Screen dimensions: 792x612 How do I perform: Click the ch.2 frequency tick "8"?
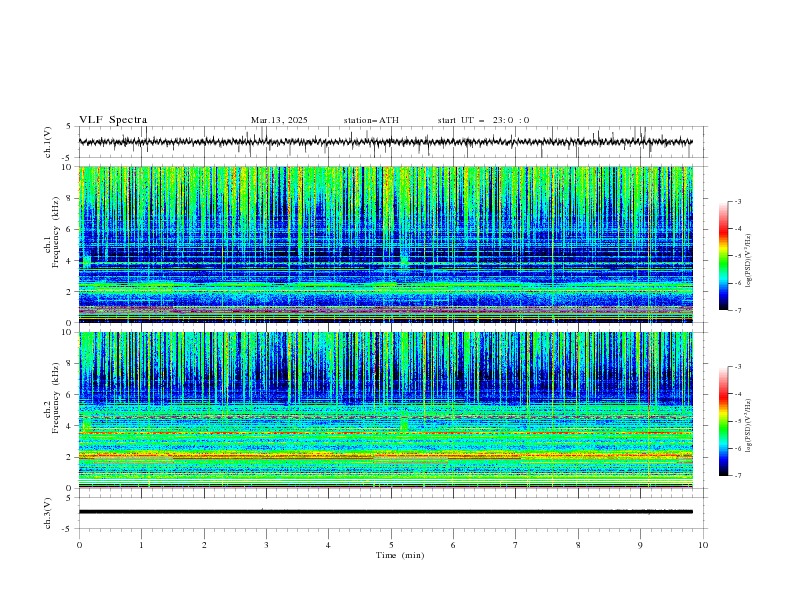72,364
